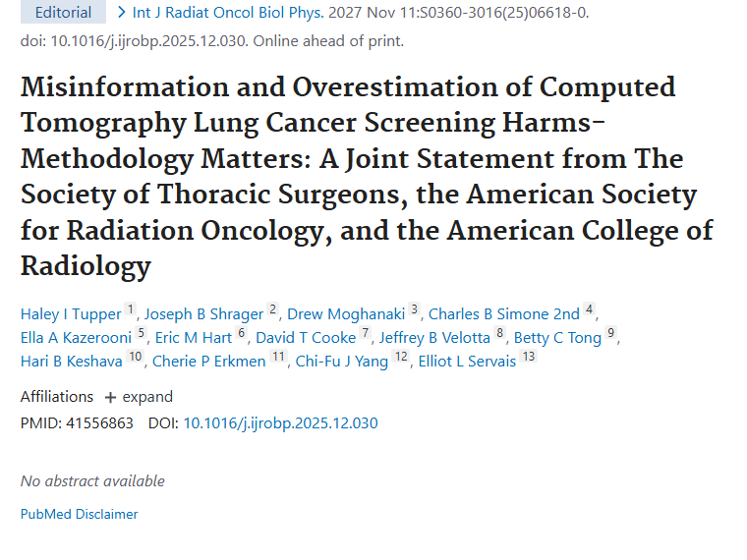This screenshot has width=747, height=560.
Task: Click affiliation superscript 1 beside Tupper
Action: click(x=131, y=311)
